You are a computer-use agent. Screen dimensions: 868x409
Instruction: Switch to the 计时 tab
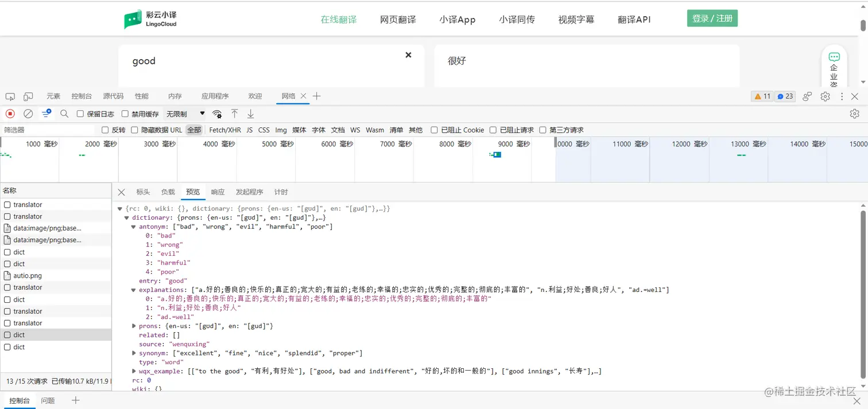click(x=281, y=192)
